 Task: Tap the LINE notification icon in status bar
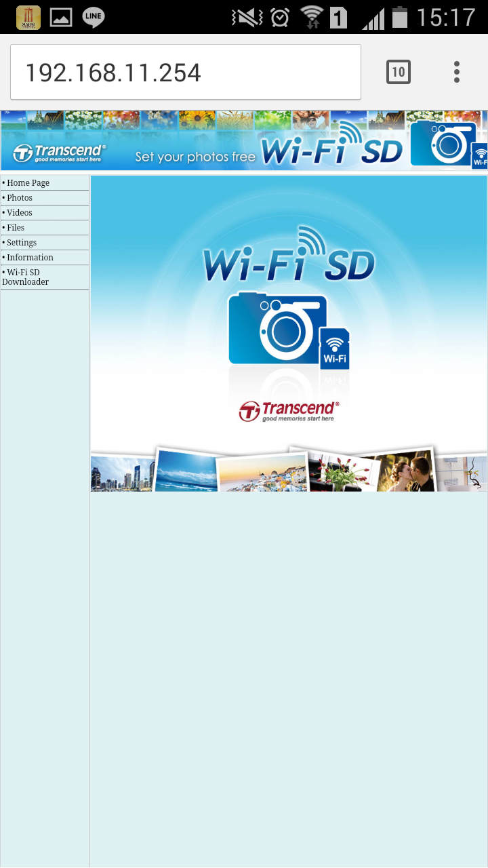point(94,18)
